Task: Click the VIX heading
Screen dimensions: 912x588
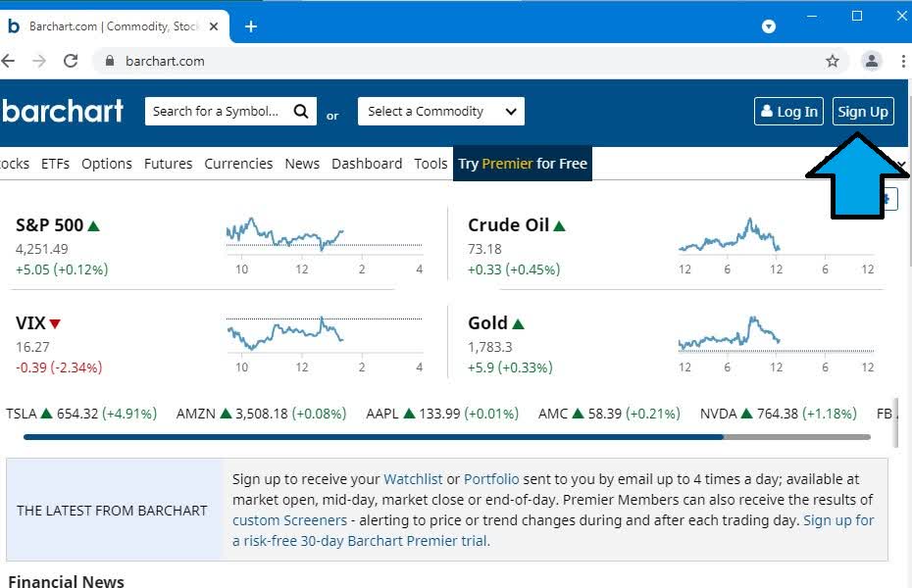Action: pyautogui.click(x=30, y=323)
